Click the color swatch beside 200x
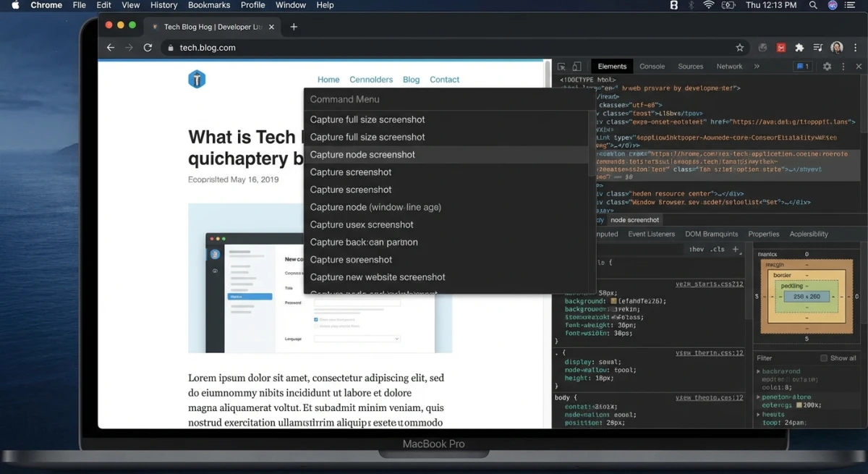The image size is (868, 474). [799, 405]
